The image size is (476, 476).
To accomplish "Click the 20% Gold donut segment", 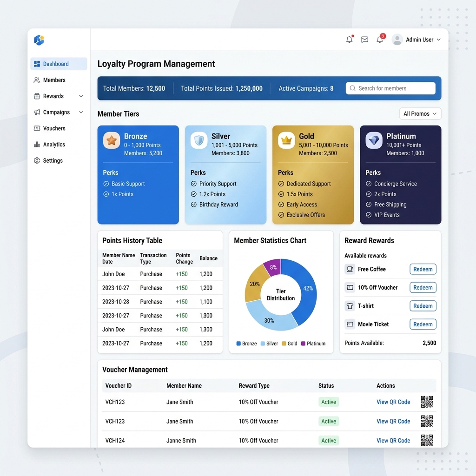I will [255, 284].
